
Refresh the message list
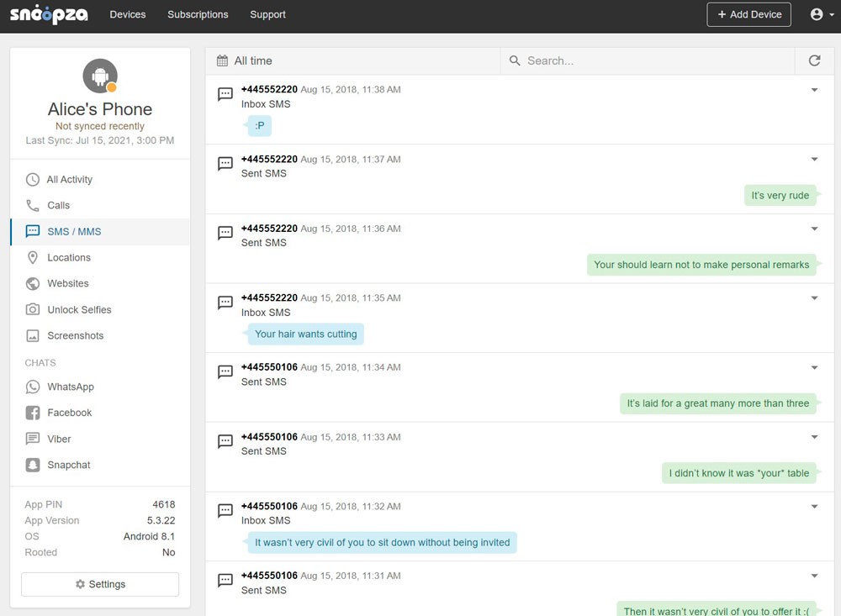pyautogui.click(x=814, y=61)
